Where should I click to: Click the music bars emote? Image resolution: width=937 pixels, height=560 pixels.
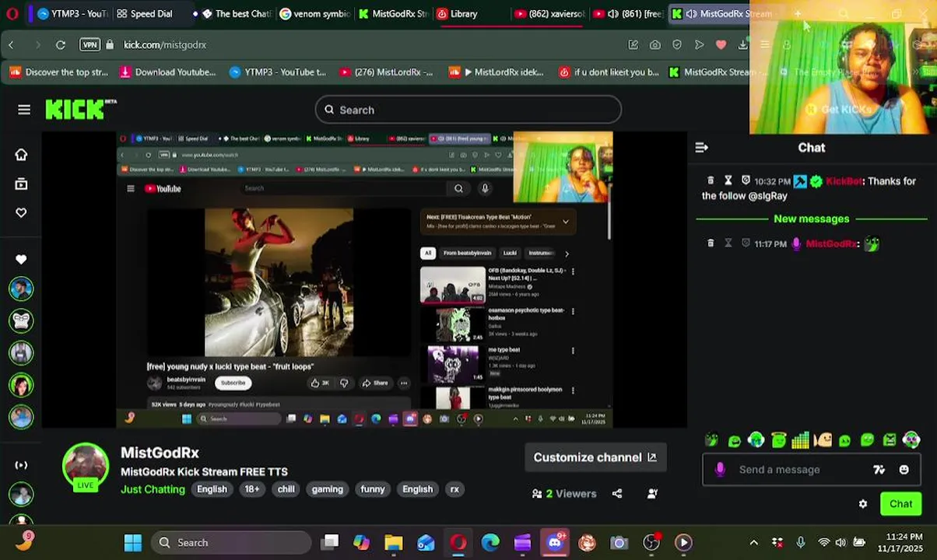(800, 441)
